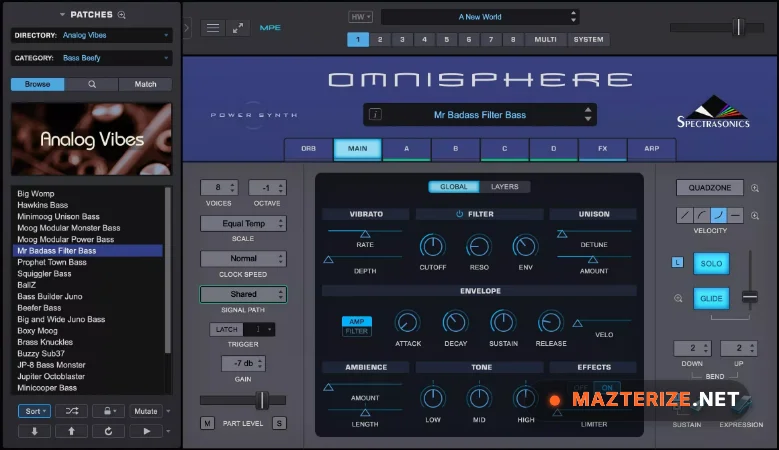Open the patch search magnifier tab

click(x=92, y=84)
